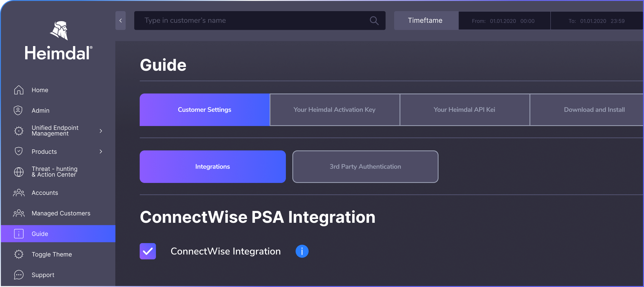Click the Threat-hunting globe icon
The image size is (644, 287).
[19, 172]
